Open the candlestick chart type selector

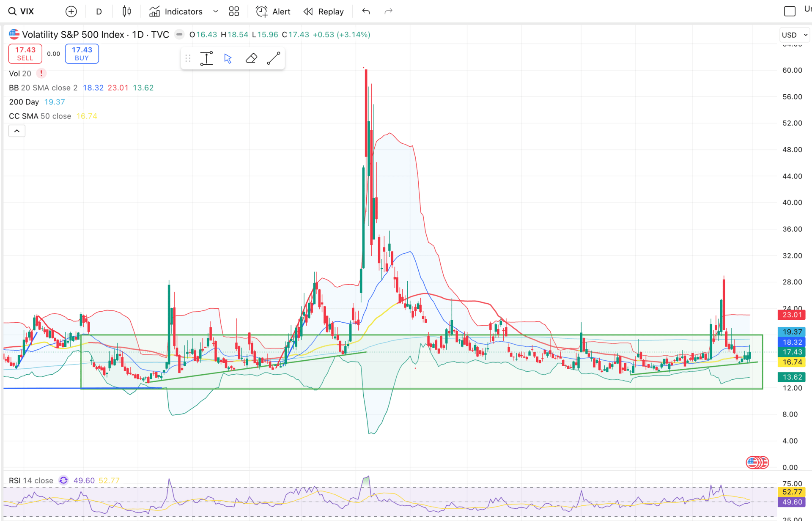126,11
